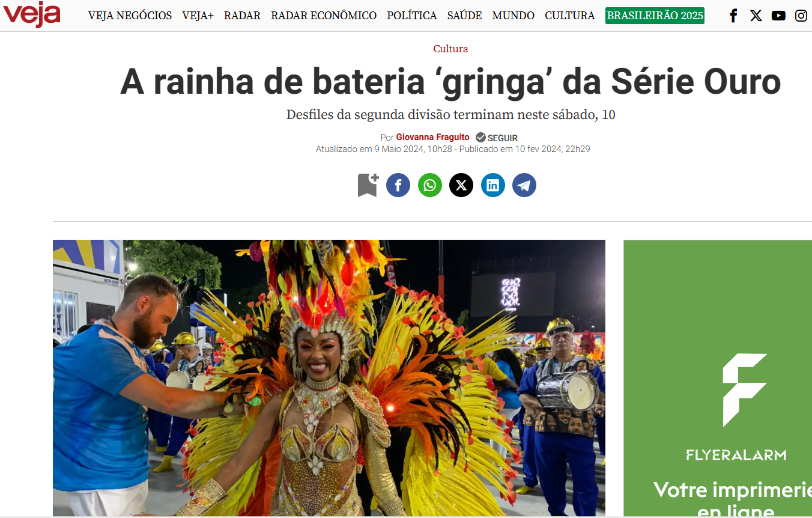Open the Cultura category link
The width and height of the screenshot is (812, 518).
coord(450,49)
